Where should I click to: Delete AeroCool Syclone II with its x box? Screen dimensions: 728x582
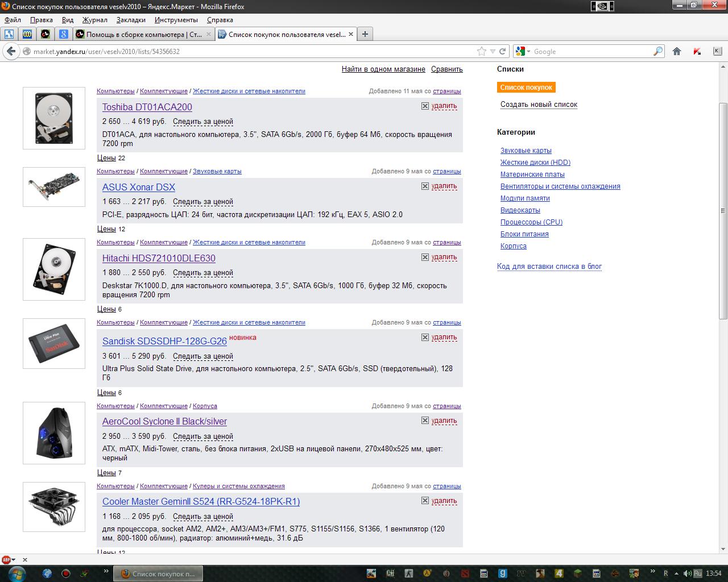click(425, 421)
